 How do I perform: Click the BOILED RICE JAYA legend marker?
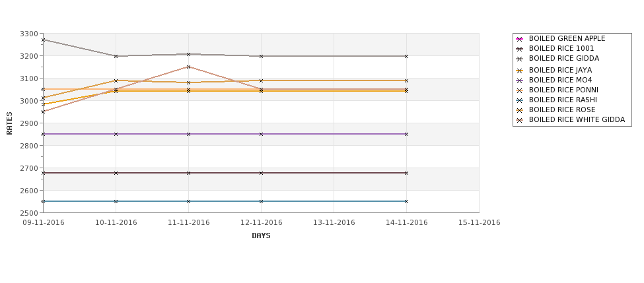520,71
